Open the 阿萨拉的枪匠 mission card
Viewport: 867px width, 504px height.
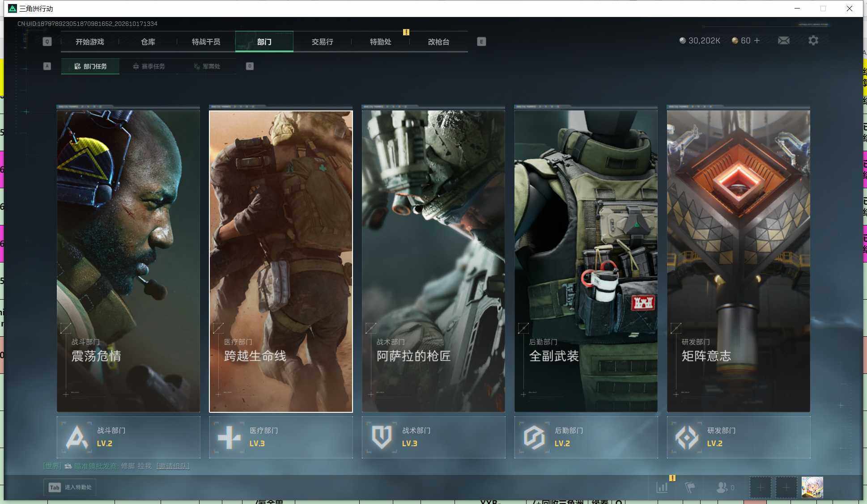pos(433,261)
